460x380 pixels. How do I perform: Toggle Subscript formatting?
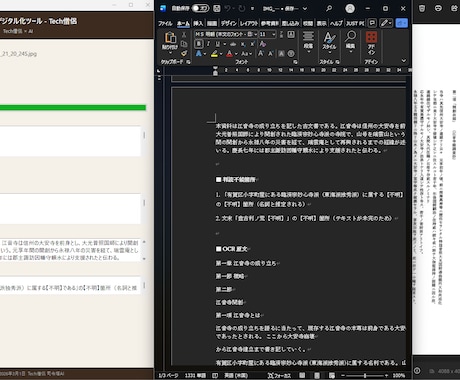pos(244,44)
